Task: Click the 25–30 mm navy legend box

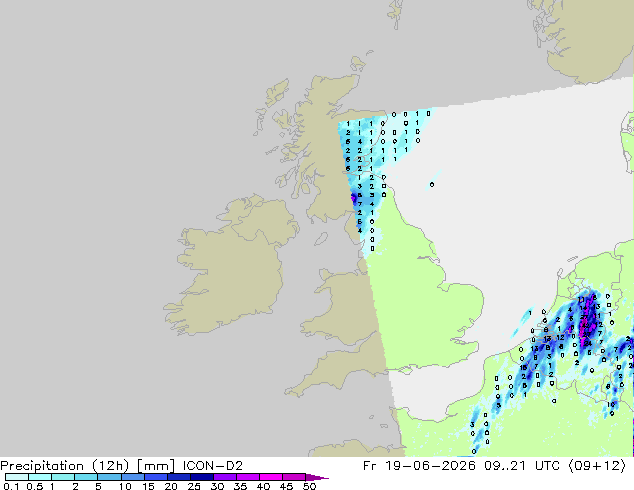Action: coord(202,477)
